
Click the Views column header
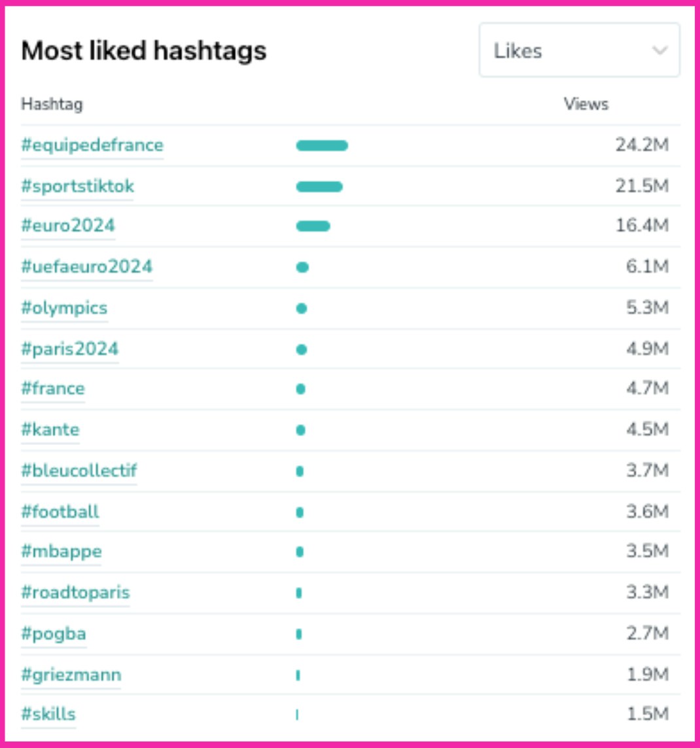coord(586,104)
